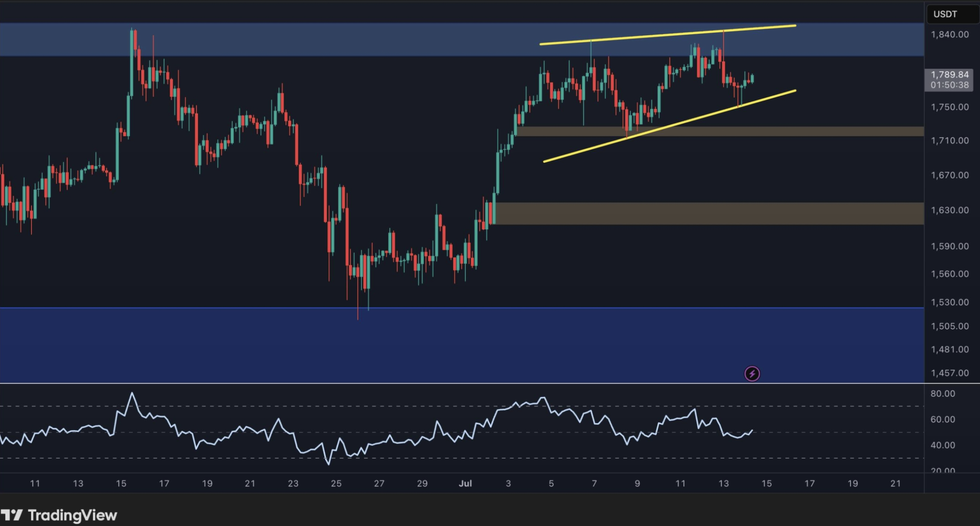
Task: Click the 1,840.00 price axis label
Action: (x=950, y=34)
